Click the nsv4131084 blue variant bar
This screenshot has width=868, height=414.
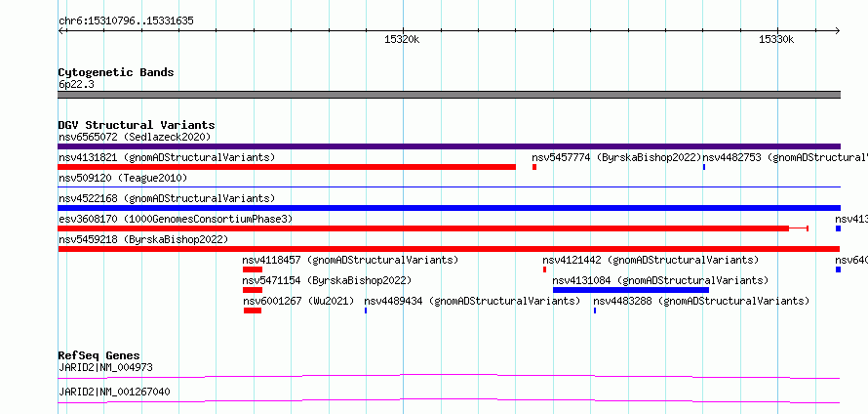pyautogui.click(x=630, y=290)
